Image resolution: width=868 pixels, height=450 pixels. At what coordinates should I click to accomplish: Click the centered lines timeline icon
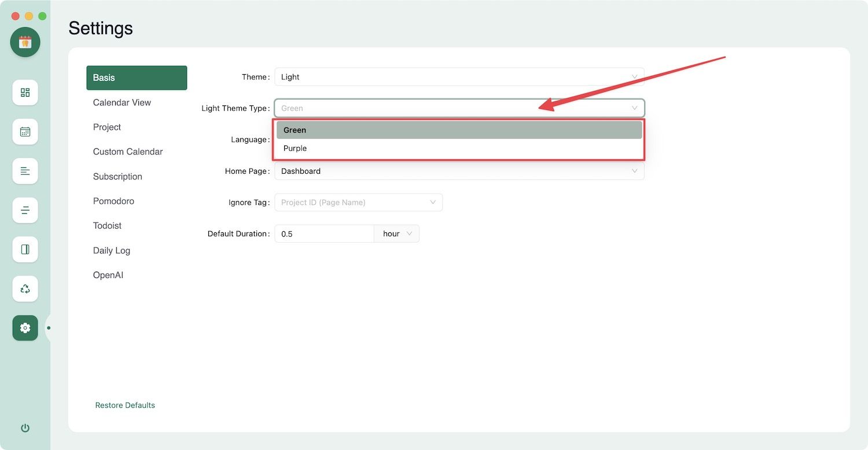[x=25, y=210]
